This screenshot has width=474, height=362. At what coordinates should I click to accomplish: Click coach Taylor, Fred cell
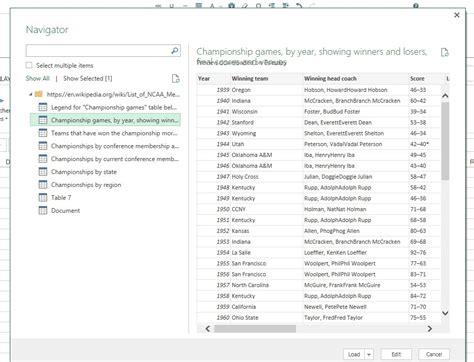(x=355, y=318)
